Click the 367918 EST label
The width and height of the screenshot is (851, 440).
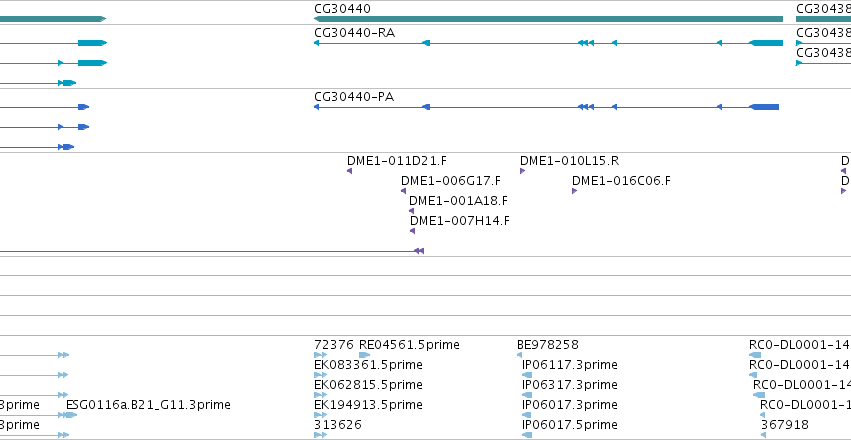(x=785, y=425)
